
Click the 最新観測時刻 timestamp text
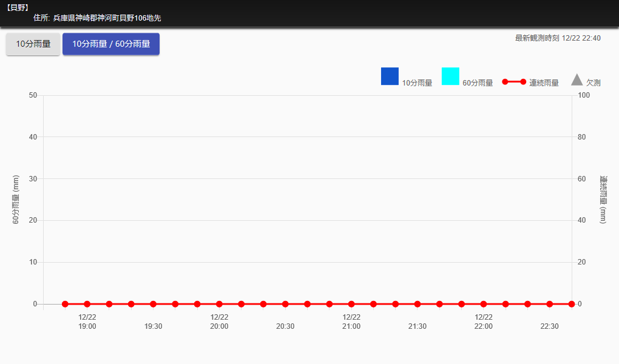point(558,38)
